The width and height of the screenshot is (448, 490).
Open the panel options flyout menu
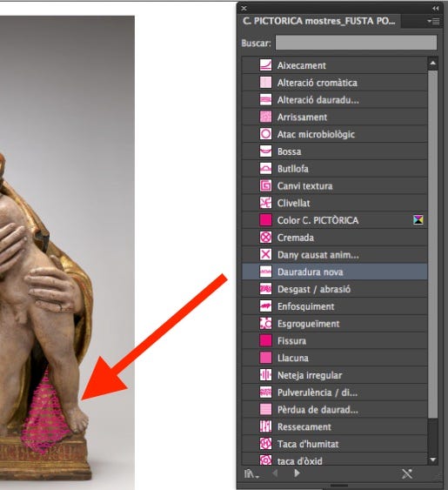tap(433, 21)
